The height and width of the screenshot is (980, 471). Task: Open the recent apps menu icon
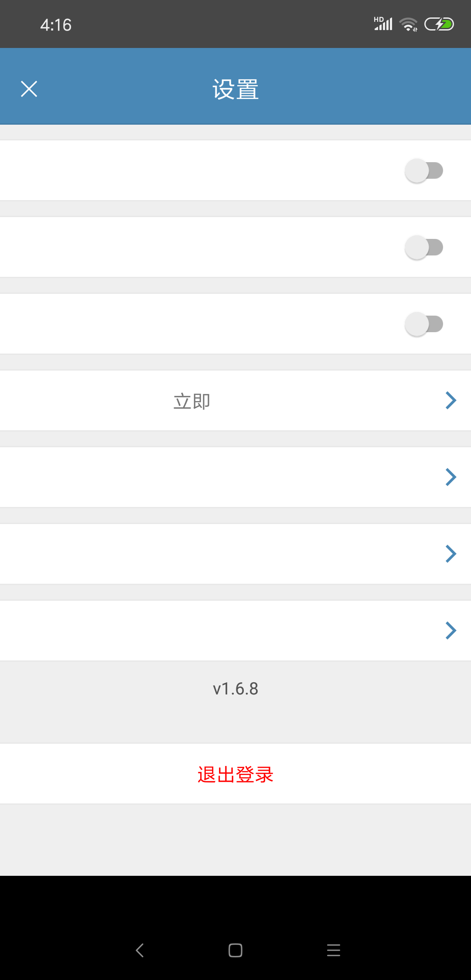pyautogui.click(x=334, y=950)
